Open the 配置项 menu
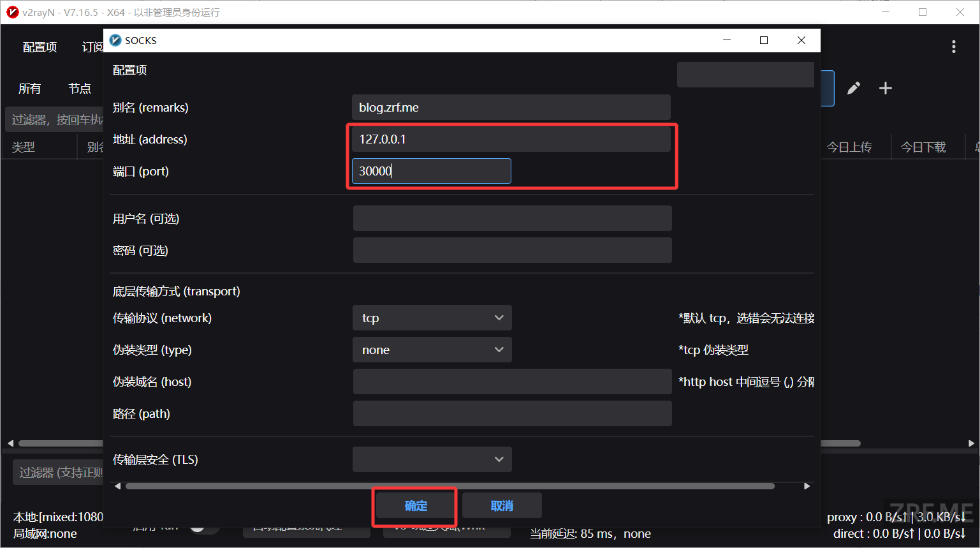 pos(40,47)
